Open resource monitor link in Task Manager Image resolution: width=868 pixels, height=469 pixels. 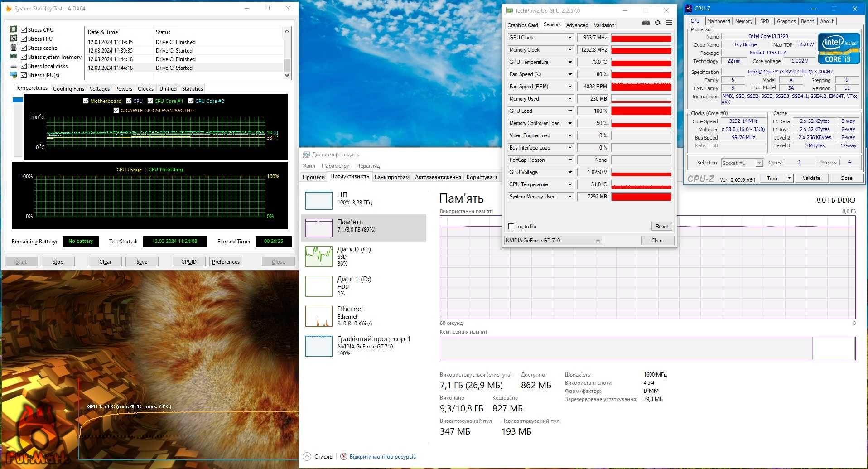pos(382,457)
